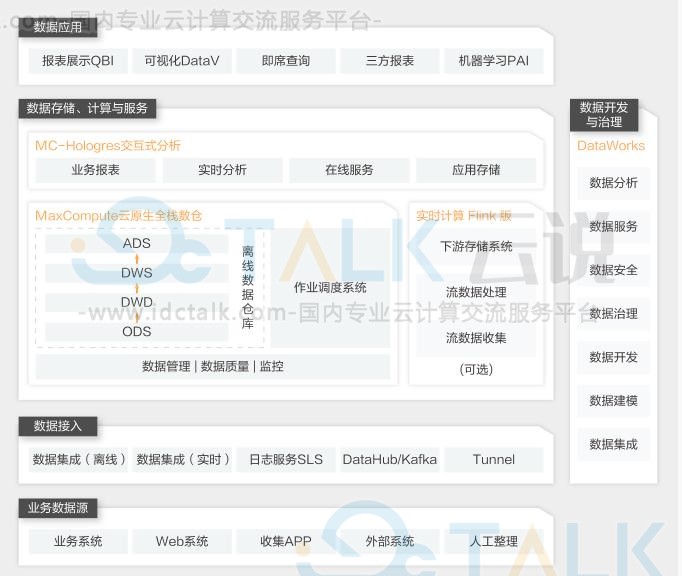Click the 数据接入 section label
The image size is (682, 576).
pos(57,426)
